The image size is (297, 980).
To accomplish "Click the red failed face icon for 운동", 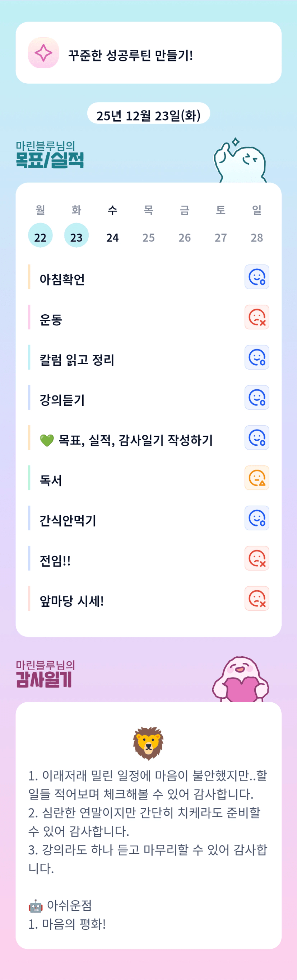I will pos(257,317).
